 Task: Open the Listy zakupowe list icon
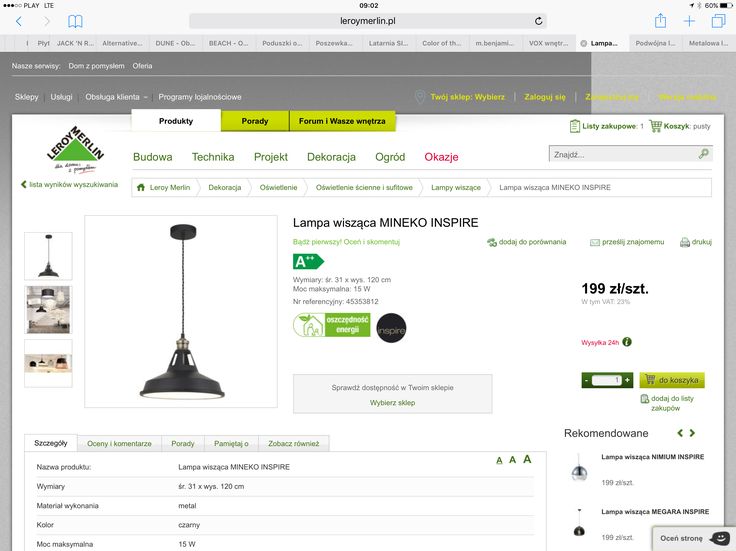point(575,126)
